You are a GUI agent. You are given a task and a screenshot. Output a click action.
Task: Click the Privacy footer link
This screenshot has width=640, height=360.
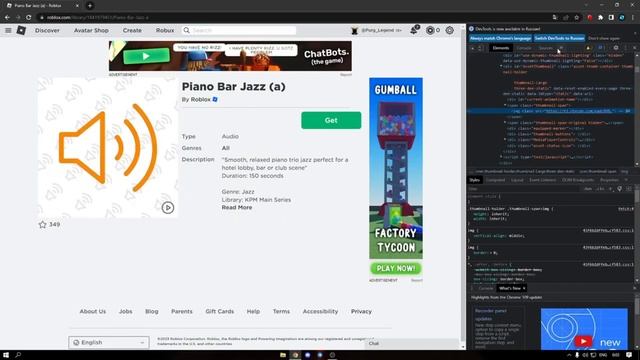[361, 311]
